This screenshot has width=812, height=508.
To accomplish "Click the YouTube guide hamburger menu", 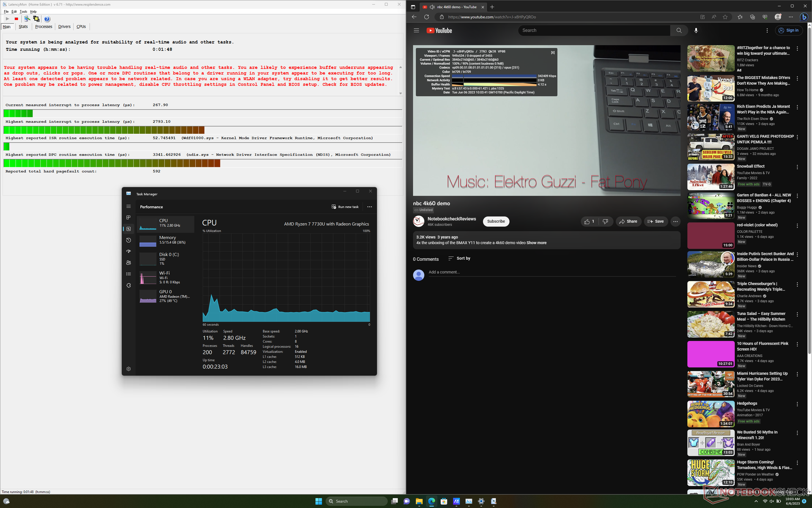I will coord(417,30).
